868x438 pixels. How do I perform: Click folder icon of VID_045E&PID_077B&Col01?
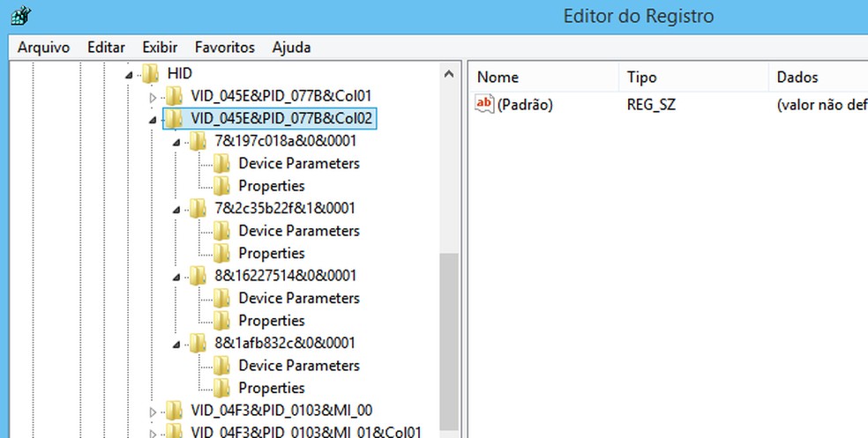pyautogui.click(x=175, y=96)
